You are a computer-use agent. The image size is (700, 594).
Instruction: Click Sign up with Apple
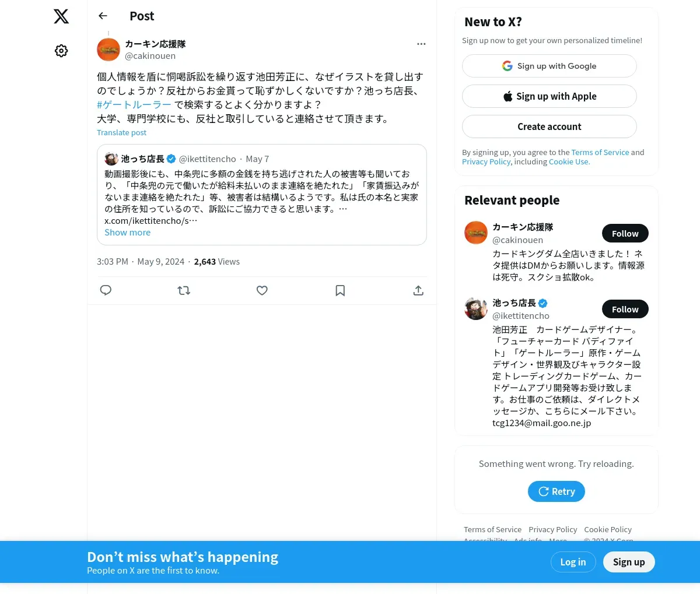click(x=549, y=96)
